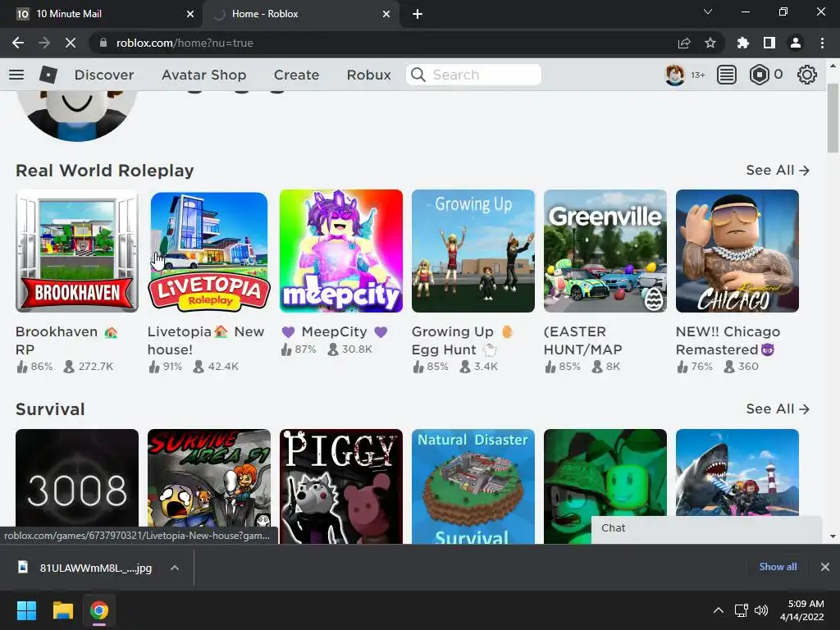Open the green soldier game thumbnail
Screen dimensions: 840x630
605,472
